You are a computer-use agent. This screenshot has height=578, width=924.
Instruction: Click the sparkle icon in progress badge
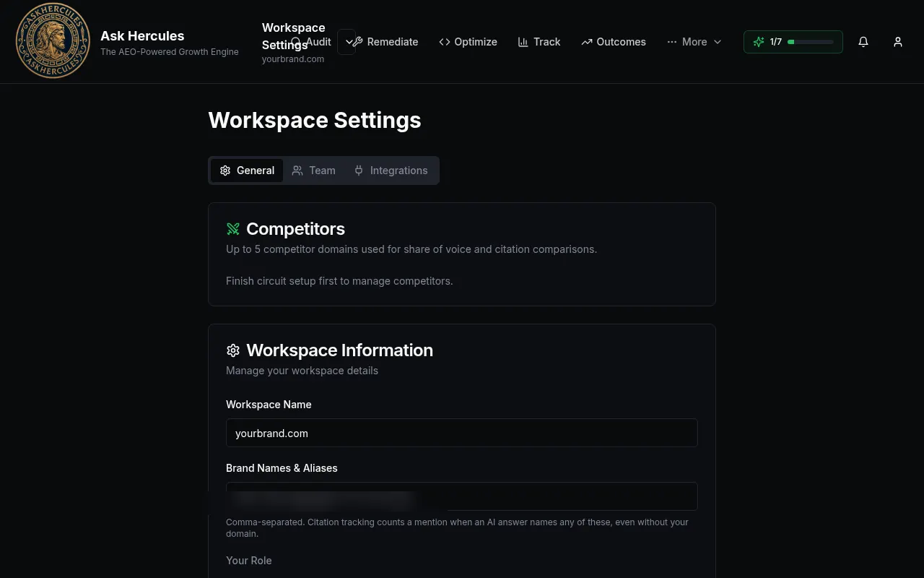(x=759, y=42)
